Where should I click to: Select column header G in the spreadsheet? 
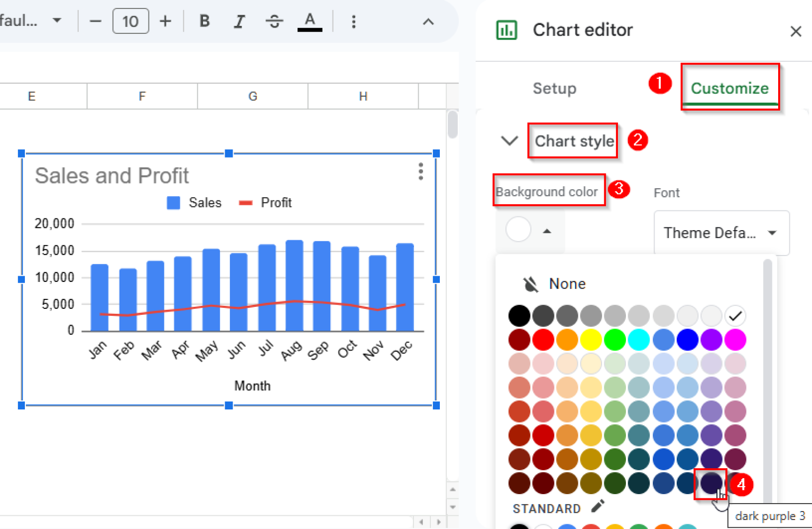coord(252,96)
